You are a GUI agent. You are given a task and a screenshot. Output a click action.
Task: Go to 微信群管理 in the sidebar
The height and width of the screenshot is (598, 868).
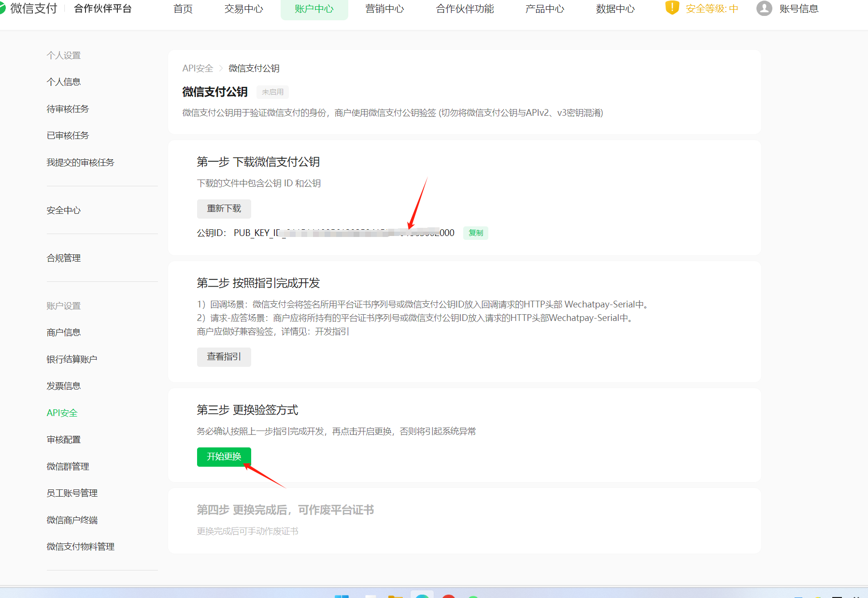point(68,467)
